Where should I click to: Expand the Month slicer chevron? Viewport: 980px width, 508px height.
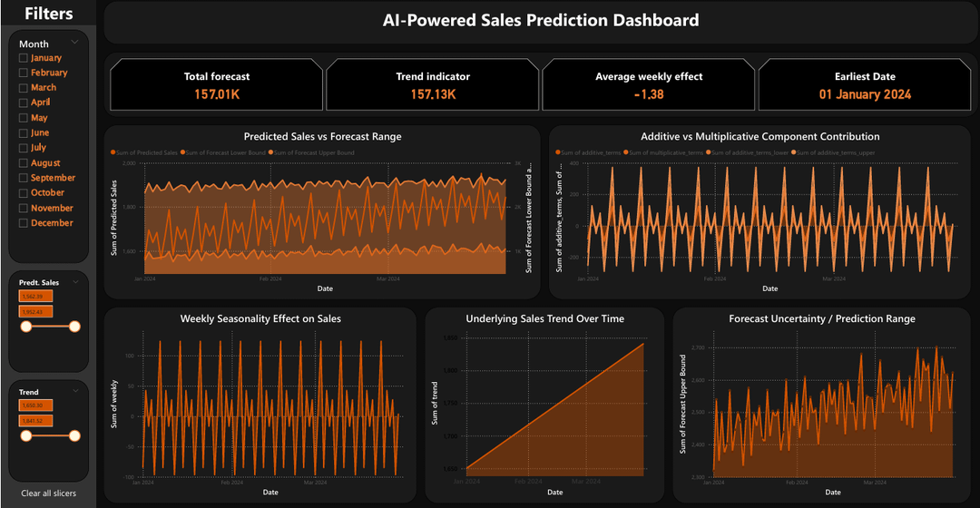75,43
